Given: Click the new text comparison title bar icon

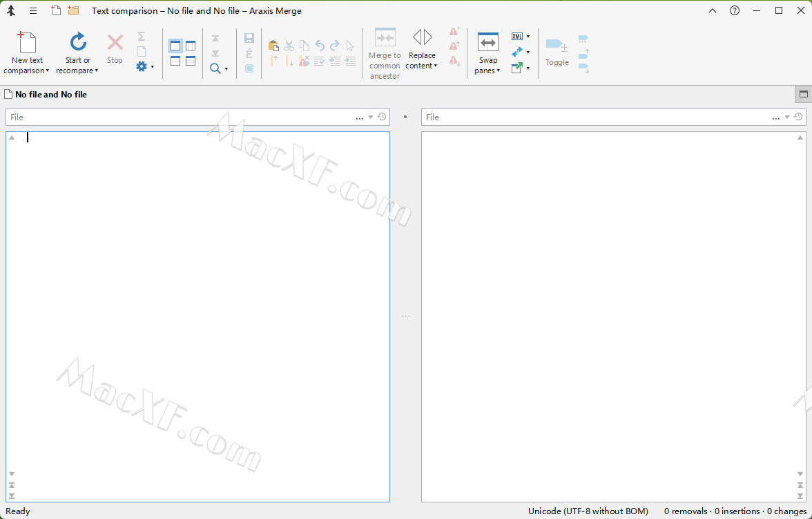Looking at the screenshot, I should (x=56, y=10).
